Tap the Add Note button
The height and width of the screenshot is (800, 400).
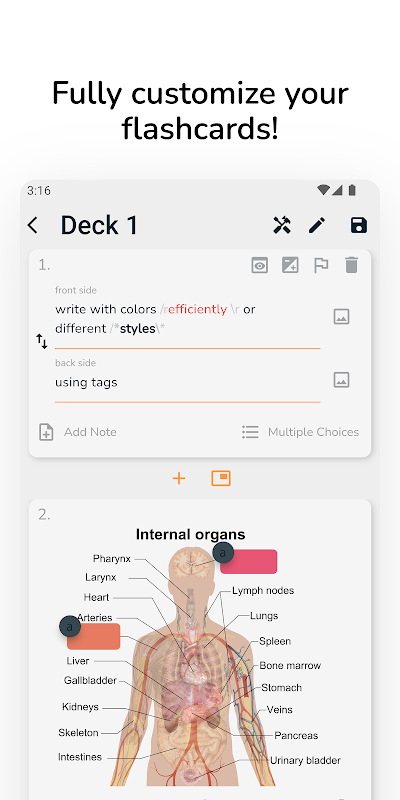[78, 432]
